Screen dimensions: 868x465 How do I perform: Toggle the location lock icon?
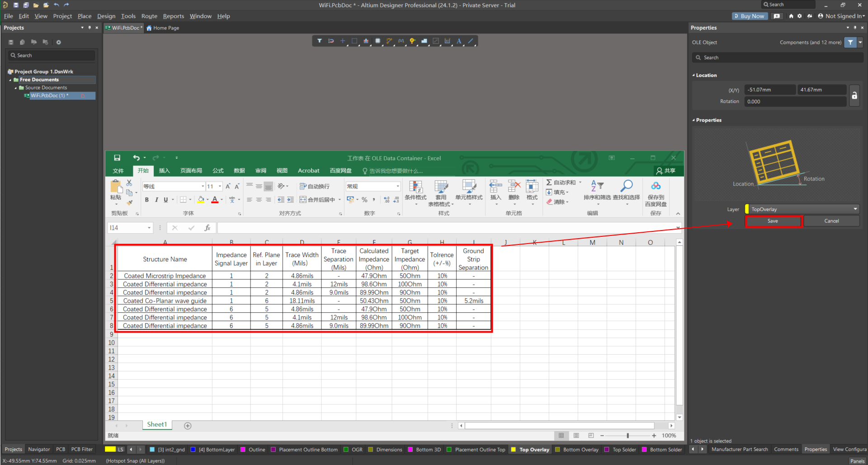(x=854, y=95)
